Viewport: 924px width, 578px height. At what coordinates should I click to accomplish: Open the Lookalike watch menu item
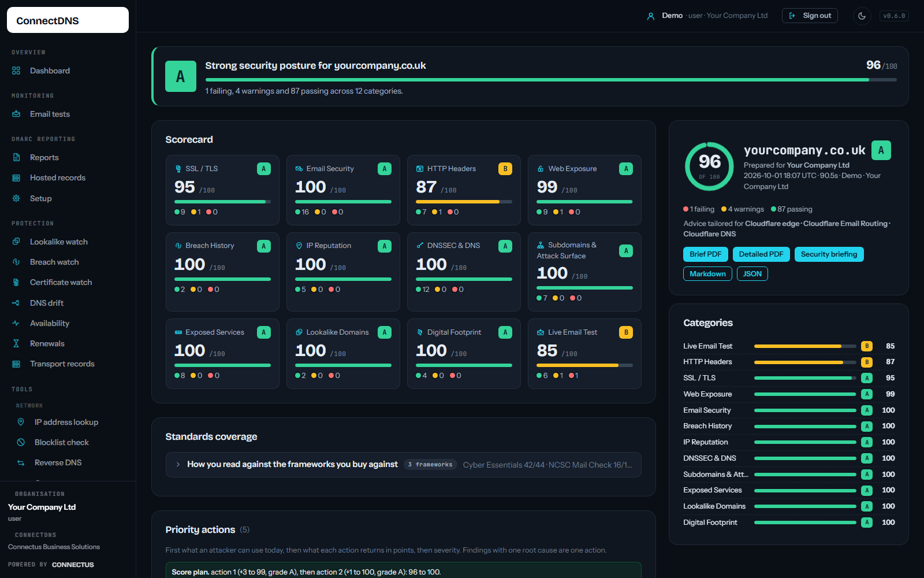(68, 242)
